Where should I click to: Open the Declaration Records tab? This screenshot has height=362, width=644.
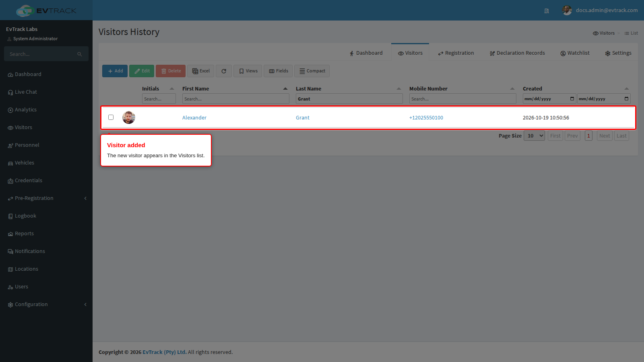tap(517, 53)
